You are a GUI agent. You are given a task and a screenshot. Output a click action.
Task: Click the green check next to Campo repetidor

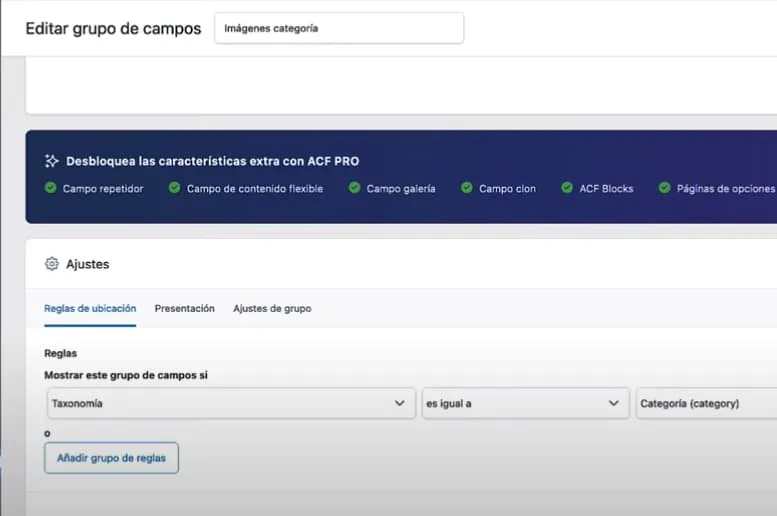click(x=51, y=188)
